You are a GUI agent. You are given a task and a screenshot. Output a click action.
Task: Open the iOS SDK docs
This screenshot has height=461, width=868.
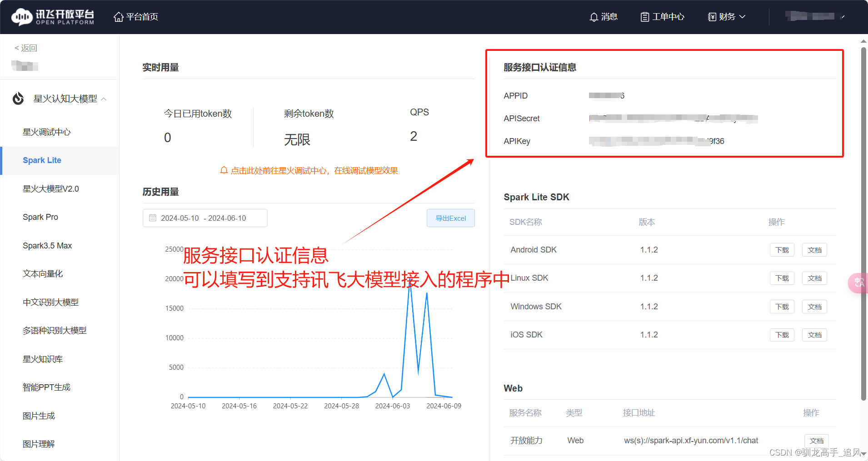coord(814,335)
